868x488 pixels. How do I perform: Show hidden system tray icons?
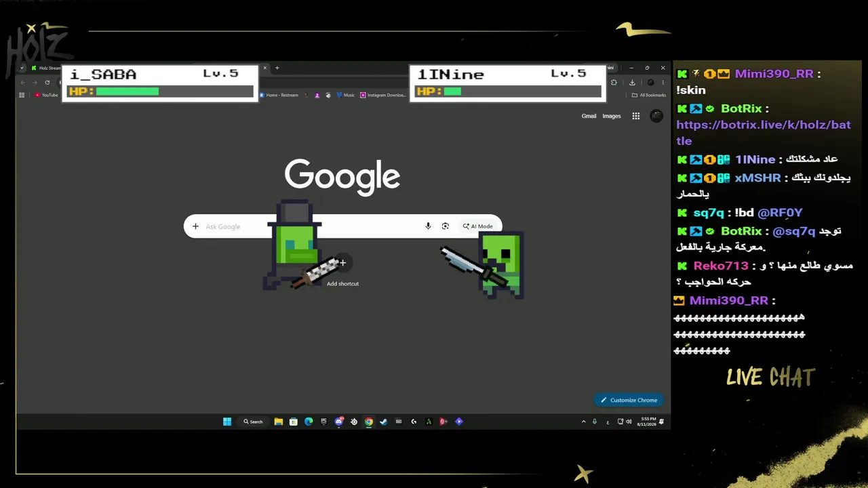583,422
